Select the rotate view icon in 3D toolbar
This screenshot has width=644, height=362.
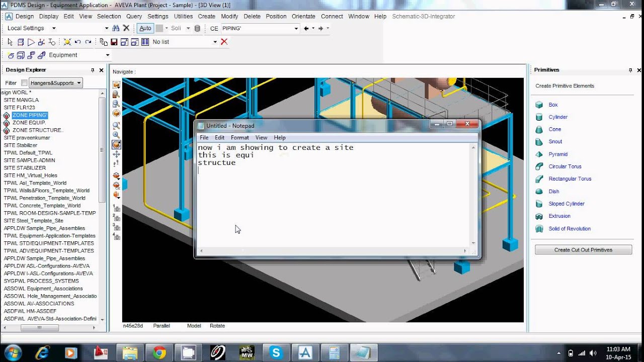pos(117,145)
